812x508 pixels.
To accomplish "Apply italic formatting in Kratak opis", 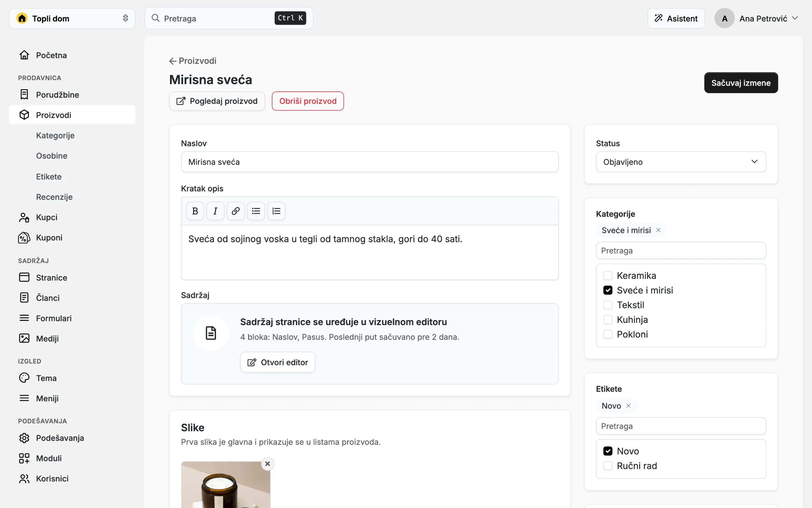I will (215, 211).
